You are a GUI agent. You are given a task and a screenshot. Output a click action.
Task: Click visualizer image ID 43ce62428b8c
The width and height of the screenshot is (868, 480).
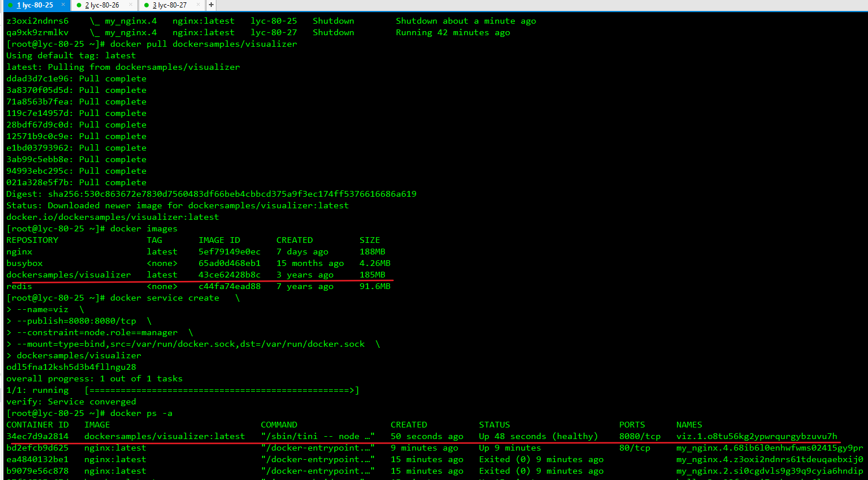(230, 275)
